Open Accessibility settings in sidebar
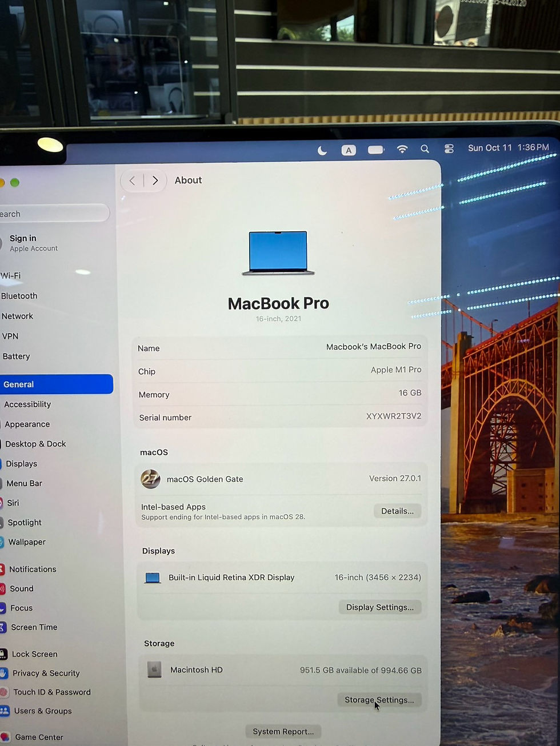This screenshot has width=560, height=746. click(x=27, y=404)
